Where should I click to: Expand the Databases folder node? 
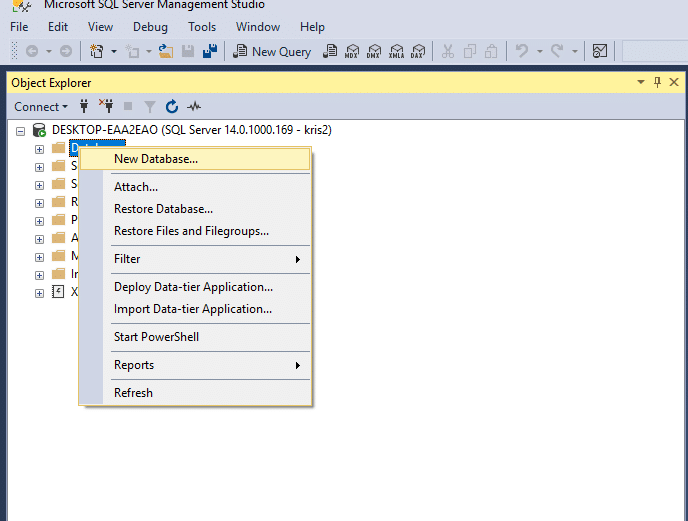click(39, 149)
